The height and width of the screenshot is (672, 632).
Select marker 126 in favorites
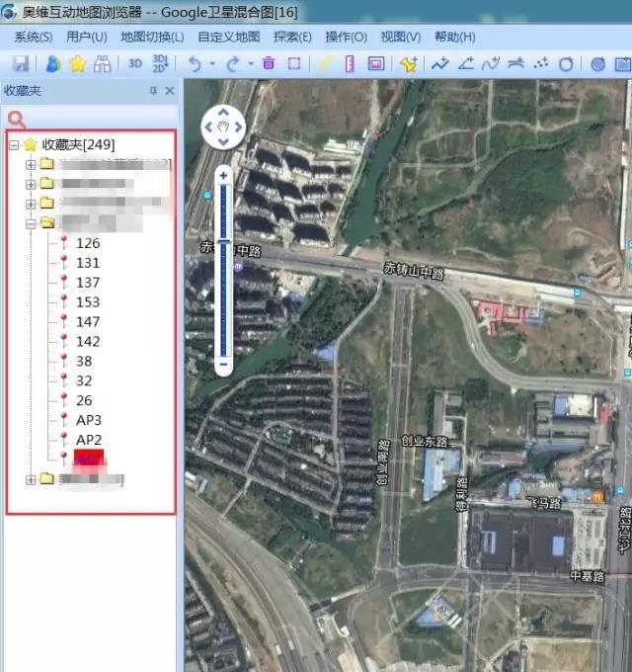coord(88,243)
